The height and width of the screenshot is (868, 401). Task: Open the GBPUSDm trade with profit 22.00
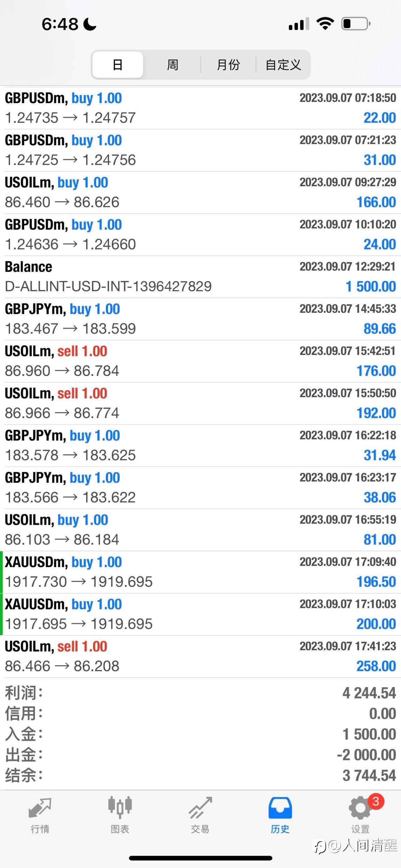(x=200, y=108)
